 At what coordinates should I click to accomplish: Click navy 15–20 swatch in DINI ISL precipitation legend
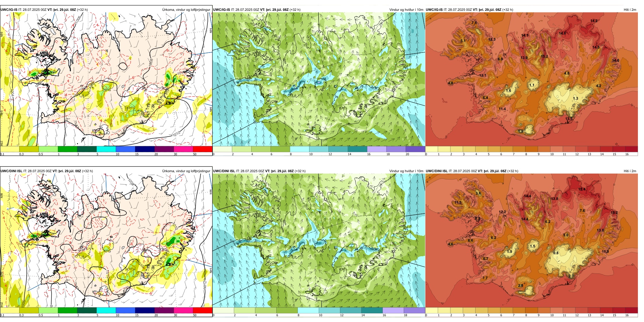[145, 310]
